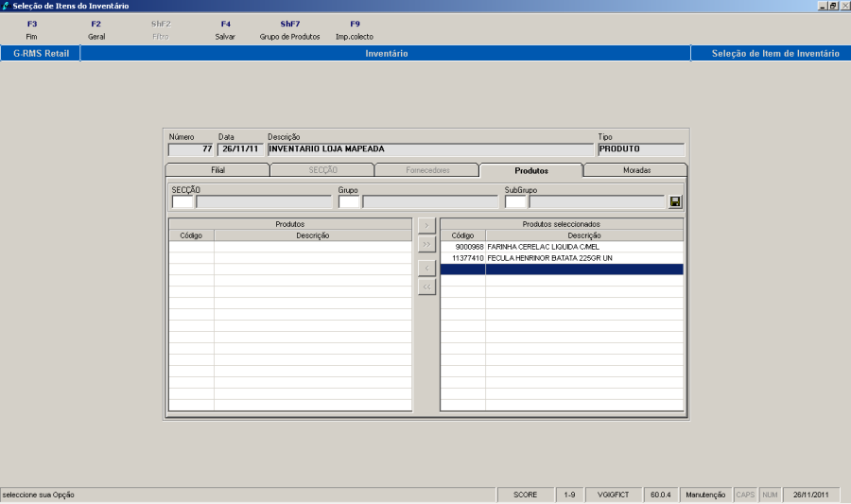Click the single right arrow move button
This screenshot has height=504, width=851.
coord(426,225)
